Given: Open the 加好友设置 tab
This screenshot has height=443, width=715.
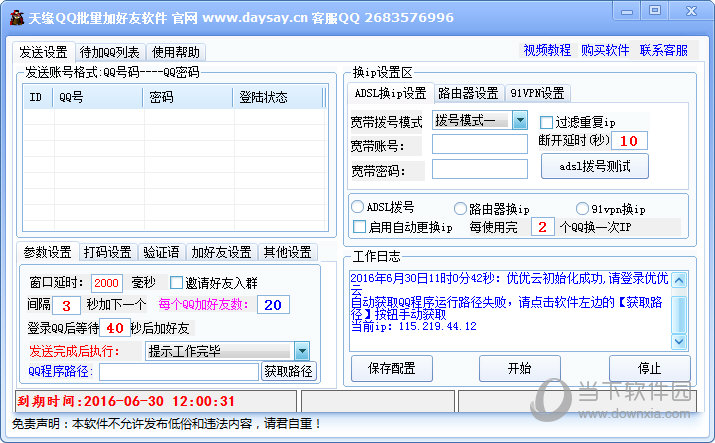Looking at the screenshot, I should pos(222,252).
